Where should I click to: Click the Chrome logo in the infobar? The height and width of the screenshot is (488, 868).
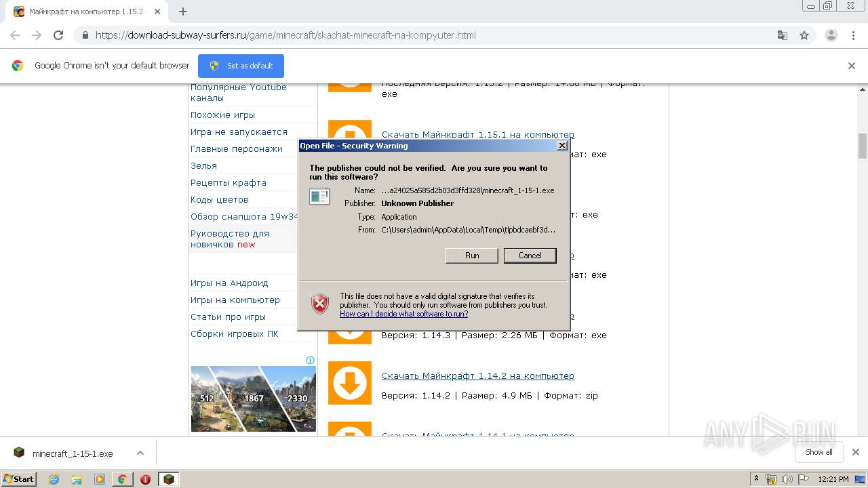coord(18,66)
